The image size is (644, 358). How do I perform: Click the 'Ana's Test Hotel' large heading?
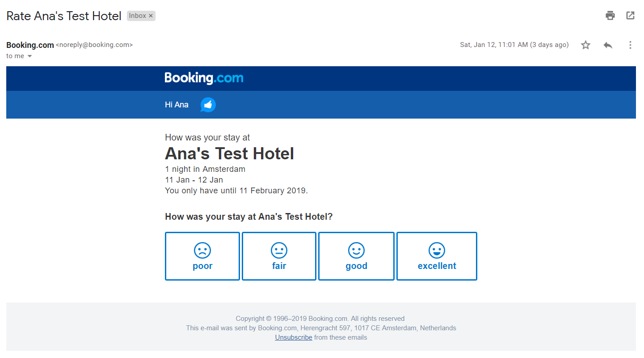point(229,153)
